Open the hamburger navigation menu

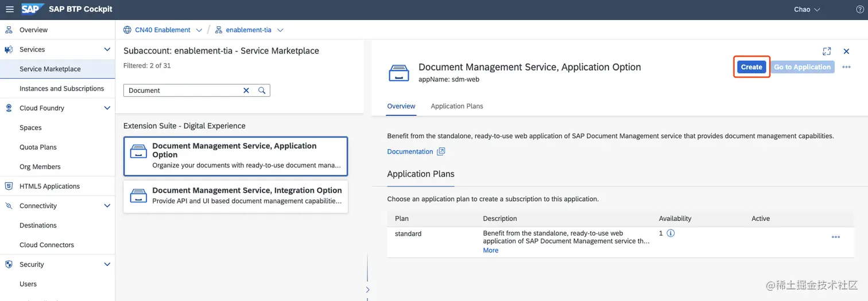coord(9,9)
